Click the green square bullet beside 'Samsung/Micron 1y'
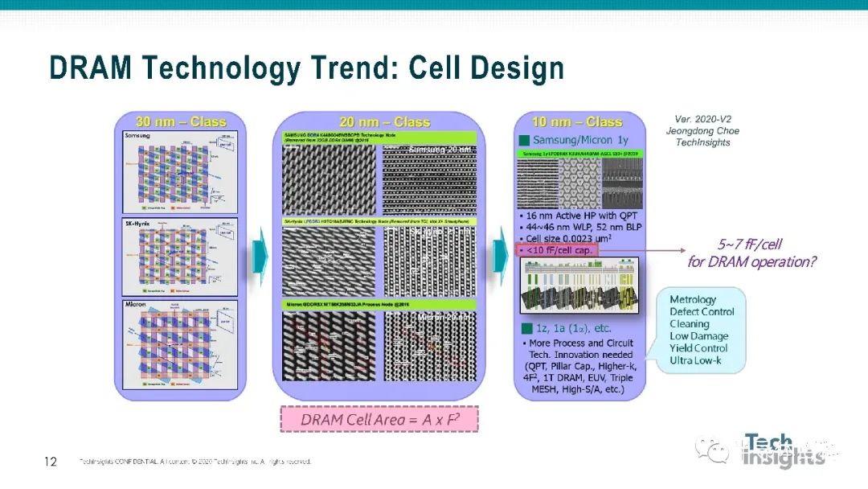Image resolution: width=868 pixels, height=489 pixels. [524, 140]
